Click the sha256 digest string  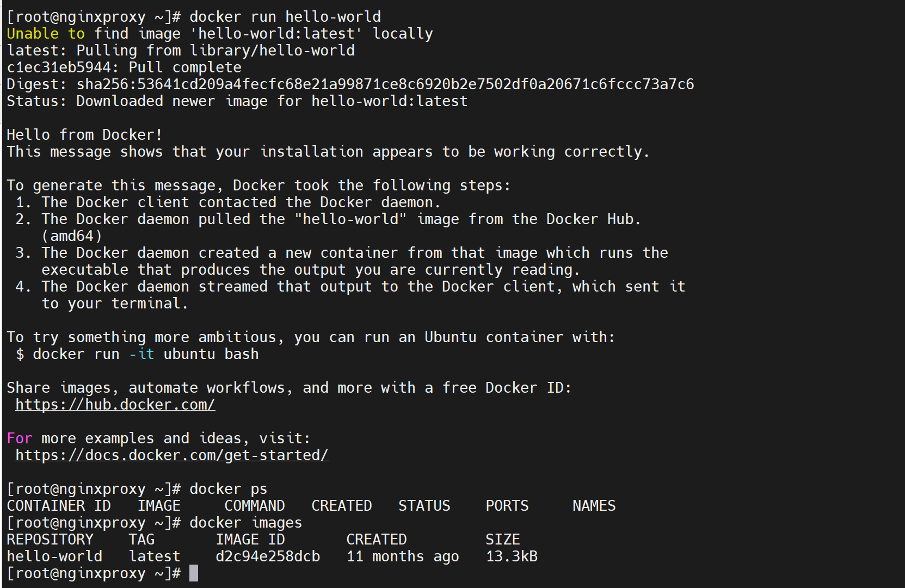(385, 84)
